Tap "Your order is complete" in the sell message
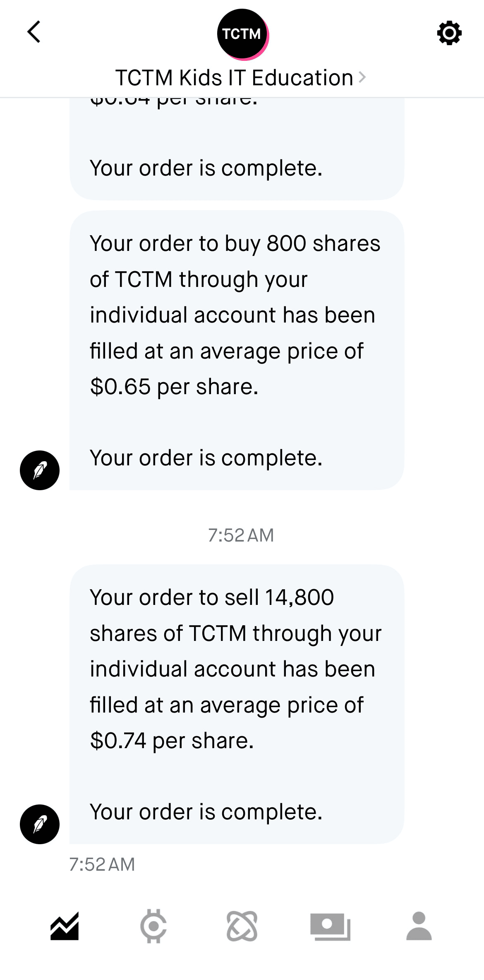The image size is (484, 980). 206,812
